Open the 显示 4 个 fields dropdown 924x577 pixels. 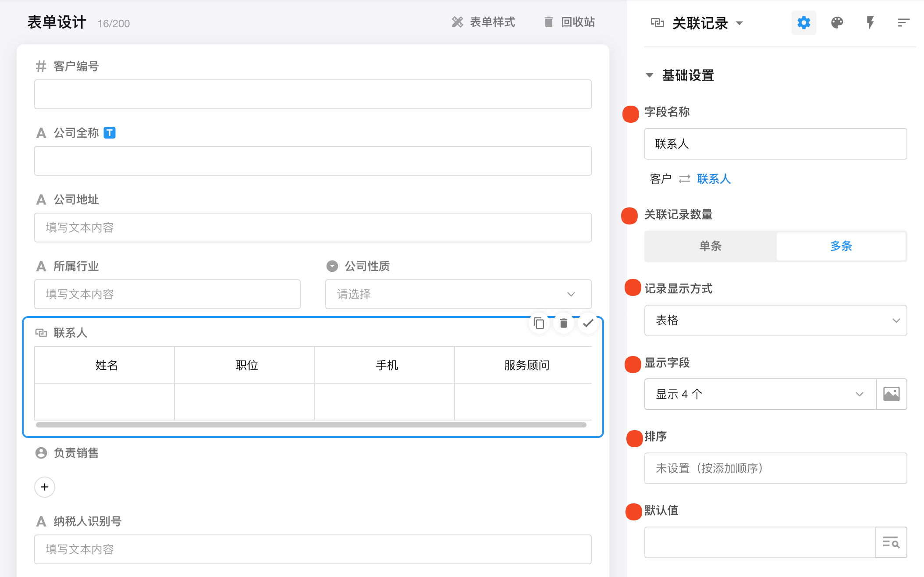click(x=760, y=394)
